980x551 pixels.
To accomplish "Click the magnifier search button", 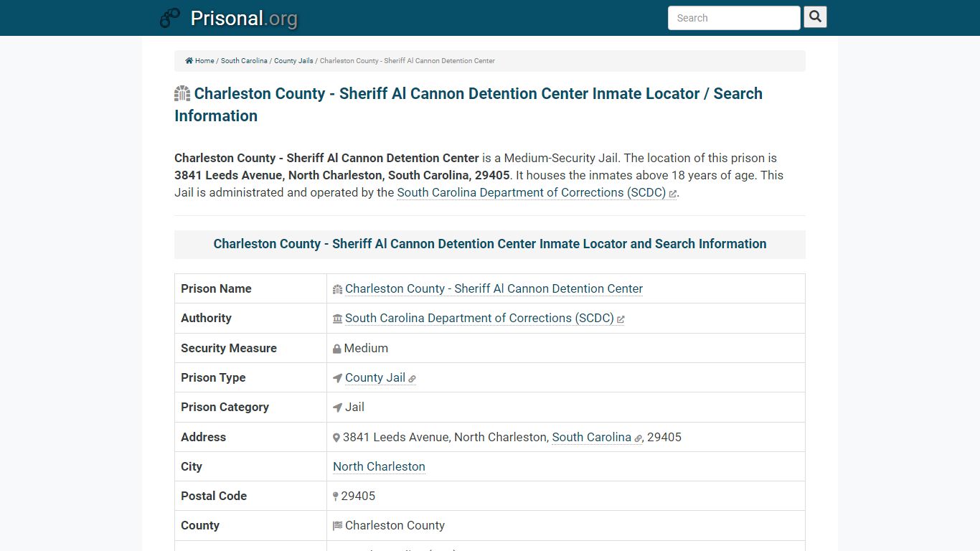I will click(815, 17).
